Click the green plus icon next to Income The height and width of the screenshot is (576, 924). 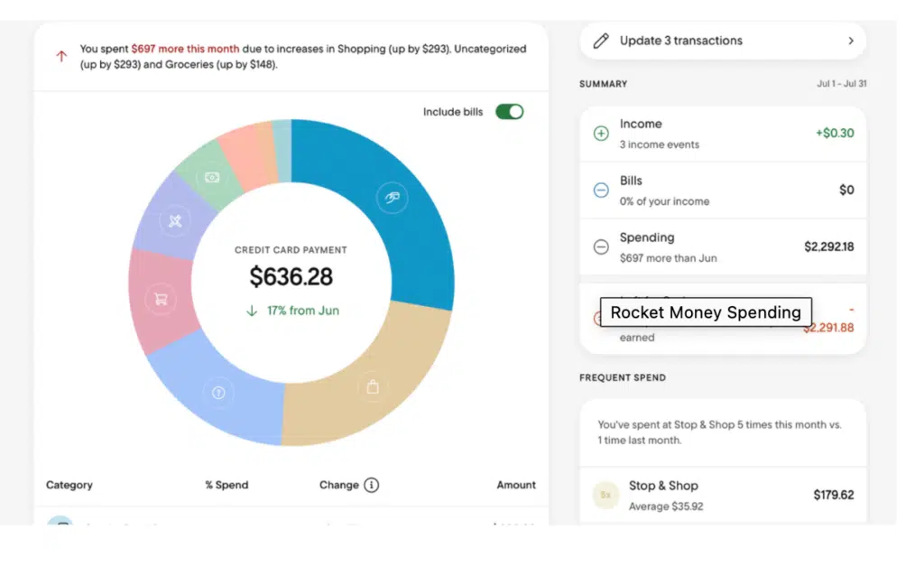(x=601, y=134)
